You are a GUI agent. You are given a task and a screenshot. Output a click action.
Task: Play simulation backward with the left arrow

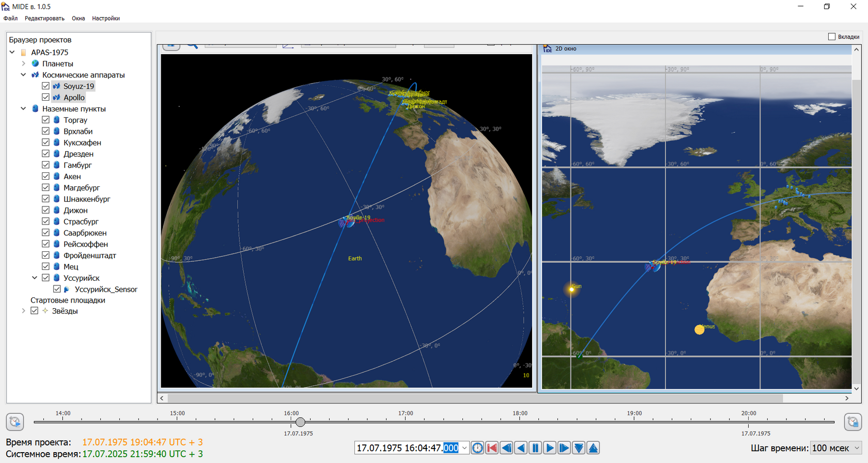click(x=521, y=448)
